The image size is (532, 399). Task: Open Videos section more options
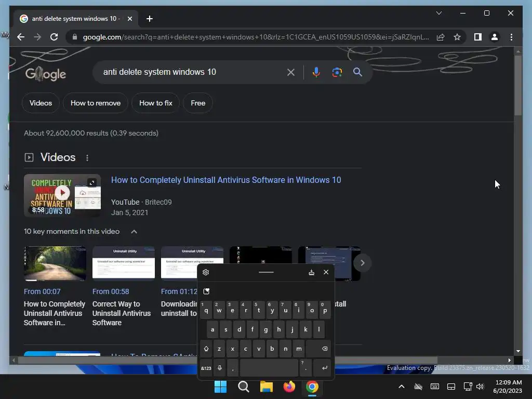(x=87, y=158)
